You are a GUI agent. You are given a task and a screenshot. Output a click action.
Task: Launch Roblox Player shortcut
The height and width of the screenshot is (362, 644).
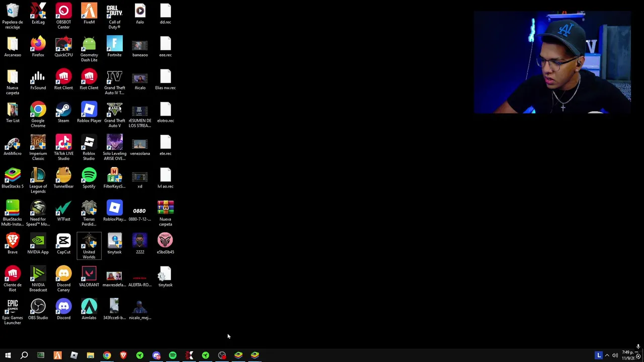pos(89,112)
